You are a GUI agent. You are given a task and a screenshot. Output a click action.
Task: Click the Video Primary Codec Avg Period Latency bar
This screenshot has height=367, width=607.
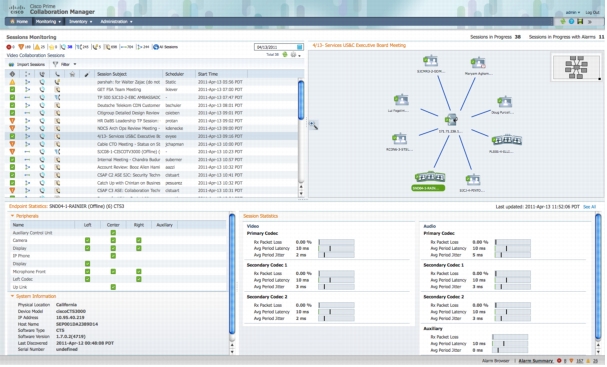tap(336, 249)
